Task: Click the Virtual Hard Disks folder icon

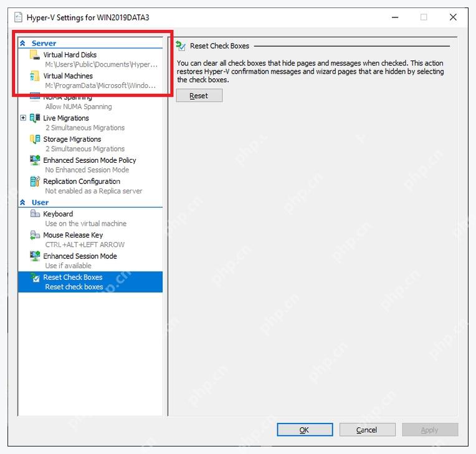Action: coord(35,55)
